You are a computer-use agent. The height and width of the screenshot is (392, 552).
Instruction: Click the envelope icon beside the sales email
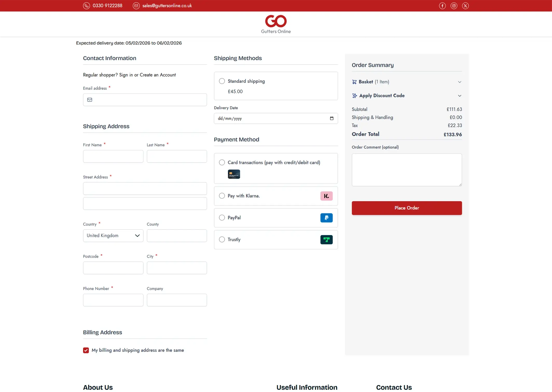tap(136, 5)
